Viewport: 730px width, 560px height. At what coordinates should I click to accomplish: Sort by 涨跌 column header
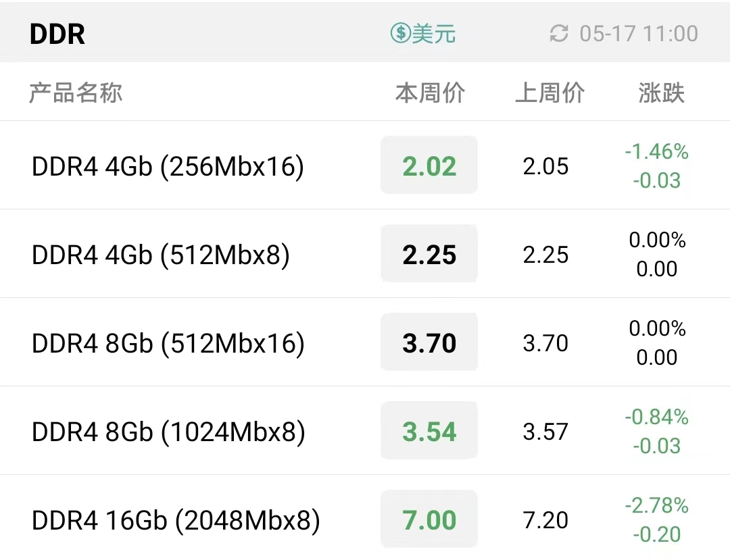pos(662,93)
